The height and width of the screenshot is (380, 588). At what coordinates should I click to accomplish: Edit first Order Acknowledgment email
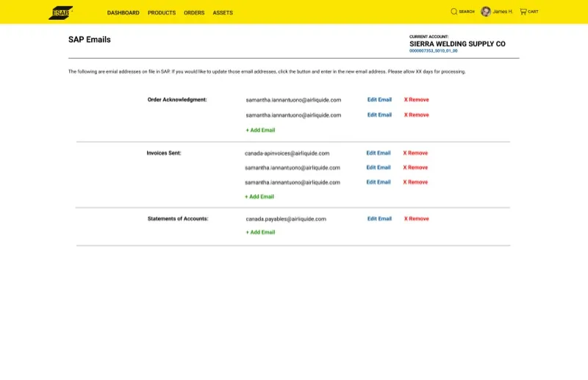tap(379, 99)
